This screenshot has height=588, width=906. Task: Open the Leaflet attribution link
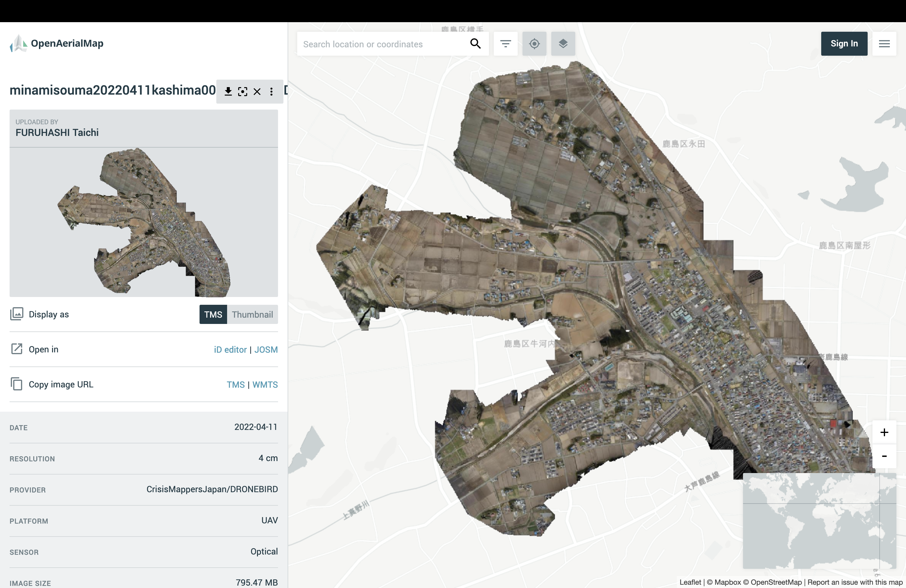point(690,582)
